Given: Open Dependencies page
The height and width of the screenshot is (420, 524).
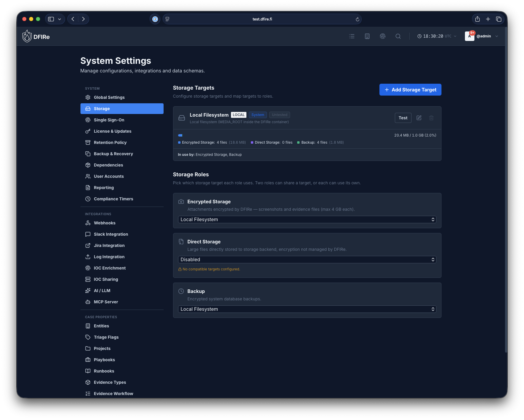Looking at the screenshot, I should pyautogui.click(x=122, y=165).
